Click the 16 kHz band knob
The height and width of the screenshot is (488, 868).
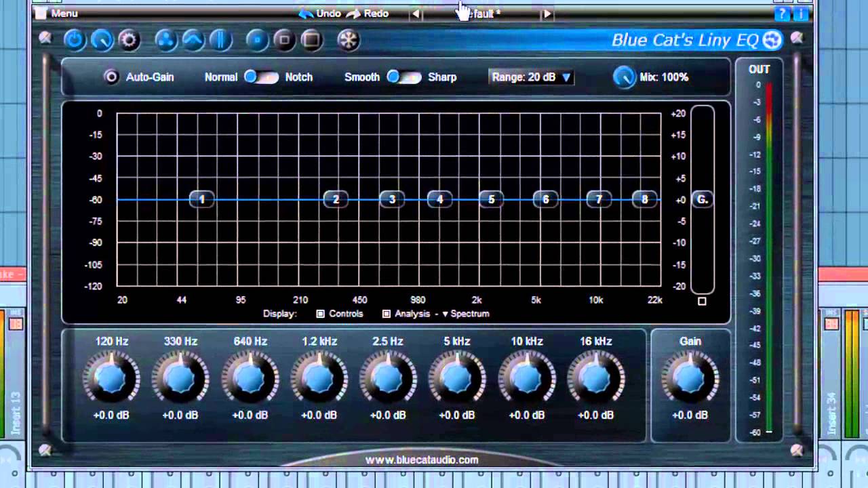596,378
